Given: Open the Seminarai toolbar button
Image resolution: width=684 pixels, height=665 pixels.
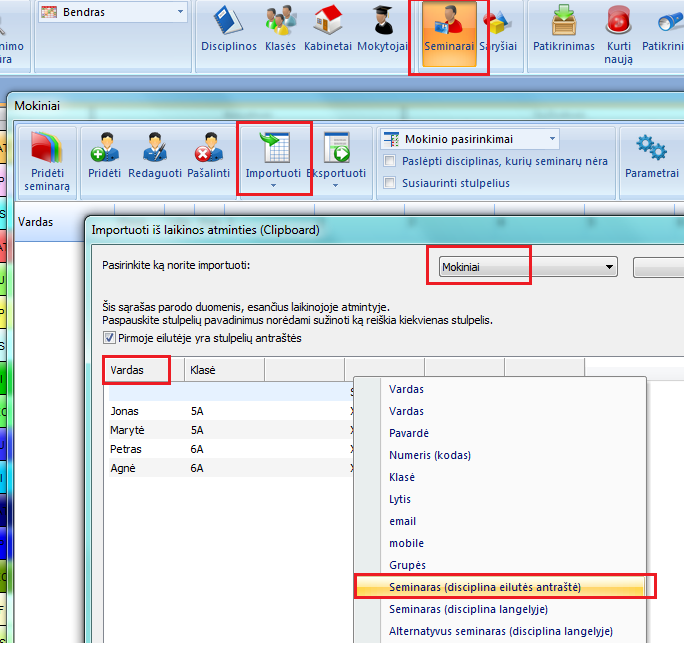Looking at the screenshot, I should tap(448, 32).
